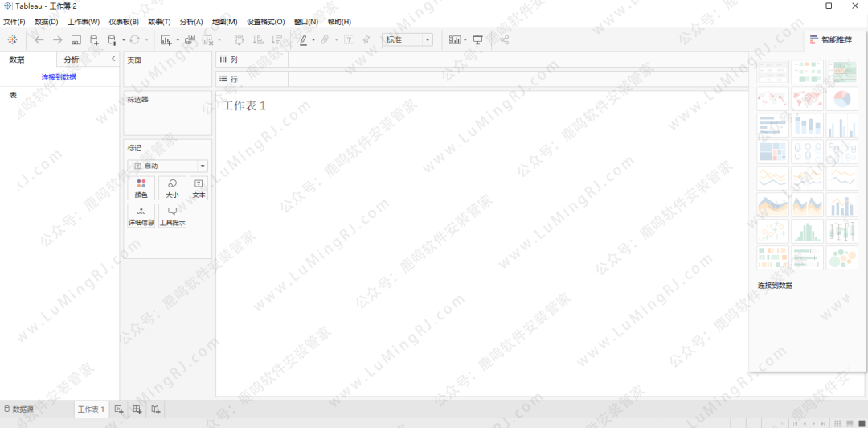Switch to the 数据 pane tab
Viewport: 868px width, 428px height.
pyautogui.click(x=17, y=60)
